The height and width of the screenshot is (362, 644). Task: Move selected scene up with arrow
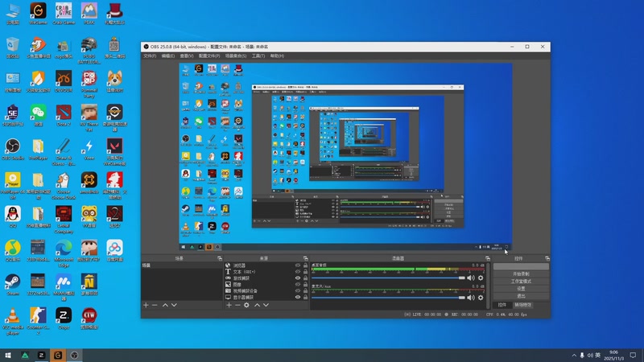(165, 306)
